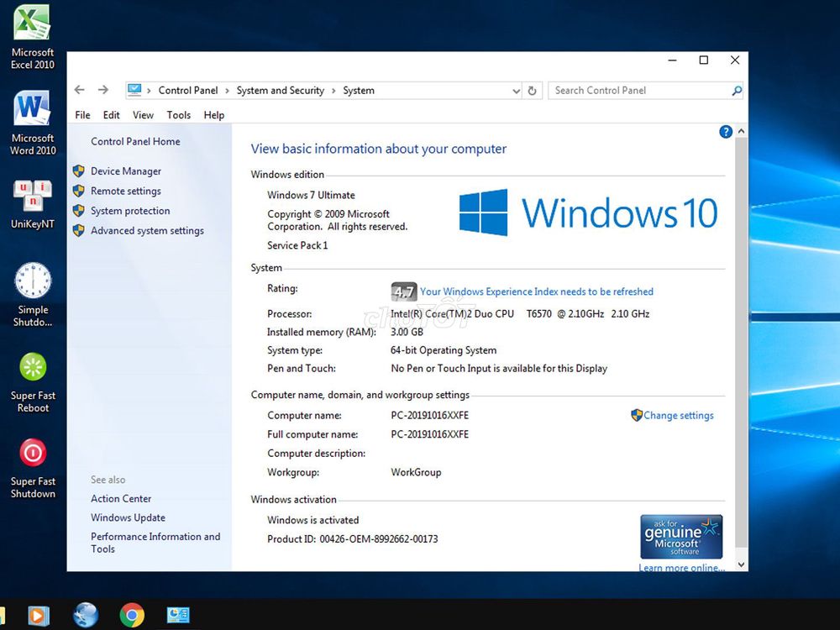Click the 4.7 experience rating badge
The image size is (840, 630).
[404, 291]
